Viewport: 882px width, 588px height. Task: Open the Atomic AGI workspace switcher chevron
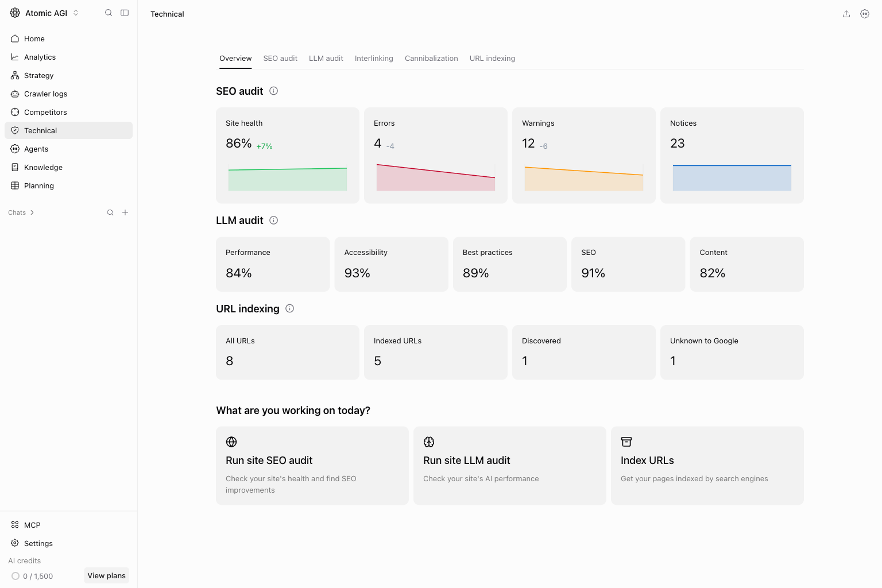[76, 13]
